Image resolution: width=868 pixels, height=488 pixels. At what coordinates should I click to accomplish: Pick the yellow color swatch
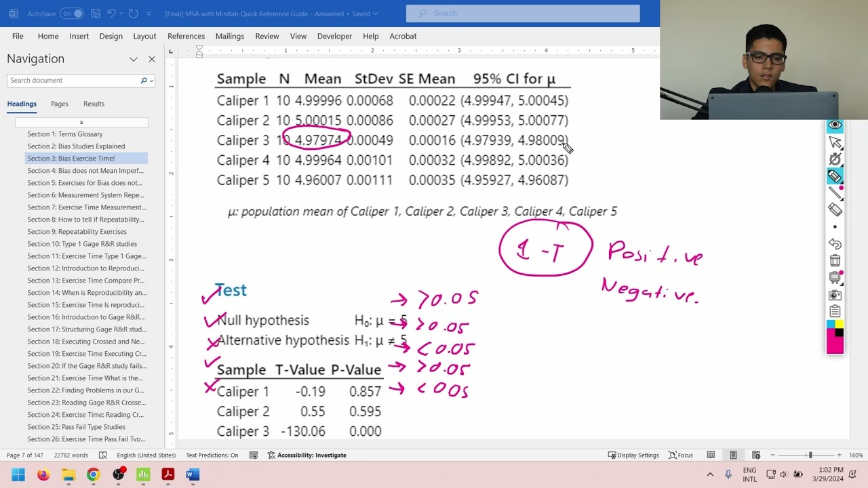(x=839, y=325)
